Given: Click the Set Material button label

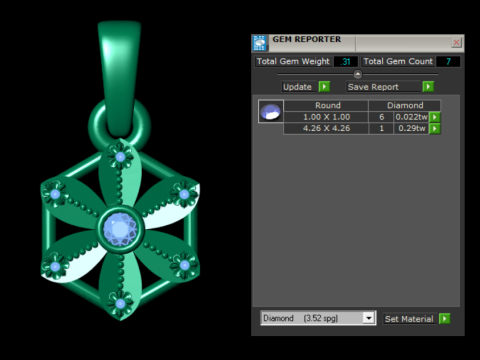Looking at the screenshot, I should [409, 319].
